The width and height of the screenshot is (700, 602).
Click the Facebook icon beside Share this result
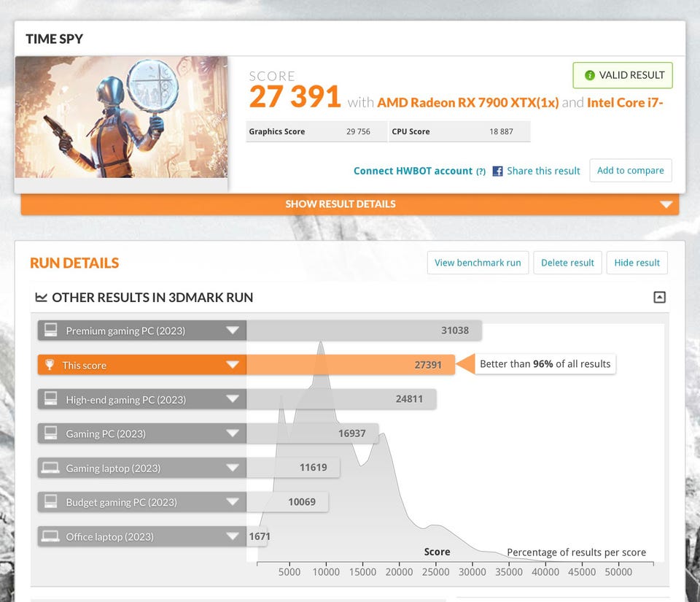point(497,171)
